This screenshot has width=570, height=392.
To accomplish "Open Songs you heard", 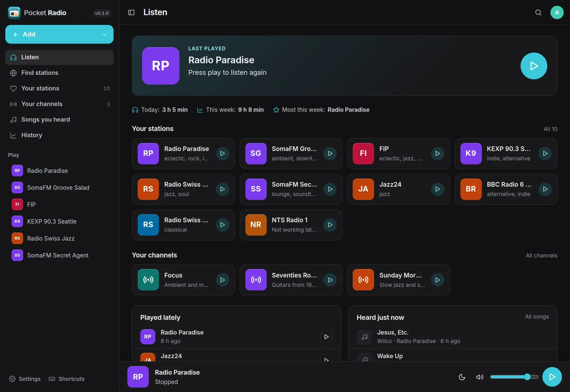I will (x=59, y=120).
